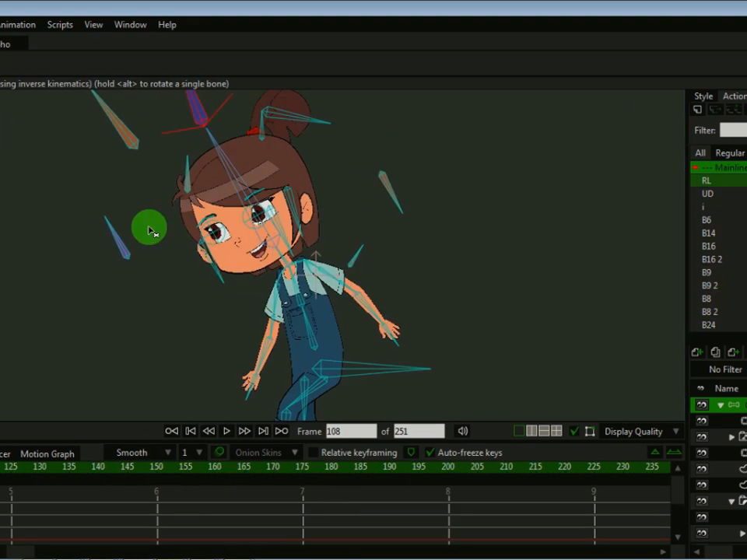Collapse the selected bone layer triangle
The image size is (747, 560).
(721, 405)
